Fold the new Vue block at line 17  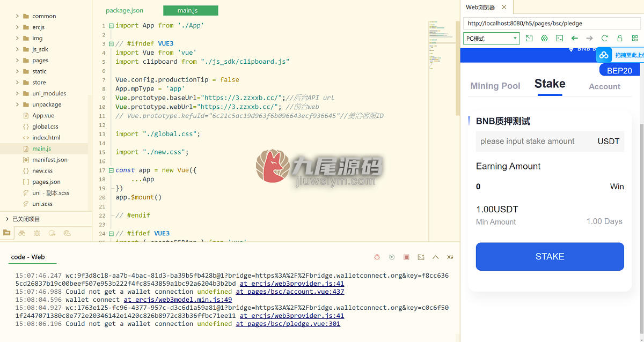click(111, 170)
